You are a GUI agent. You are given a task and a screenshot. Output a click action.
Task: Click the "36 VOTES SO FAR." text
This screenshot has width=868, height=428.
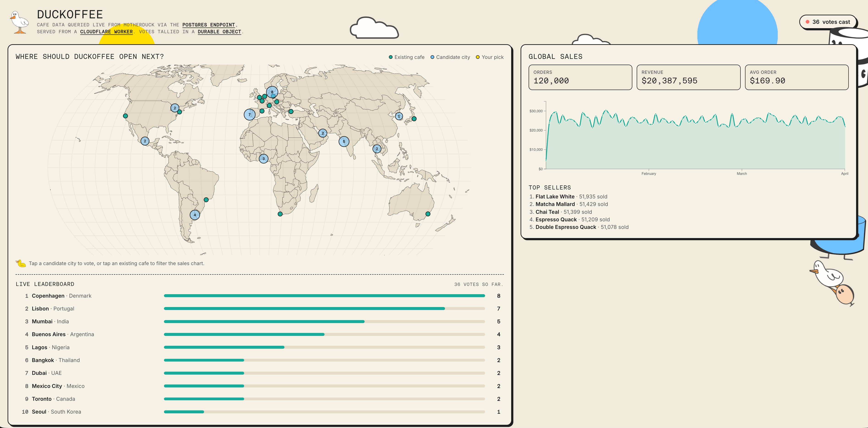coord(478,284)
